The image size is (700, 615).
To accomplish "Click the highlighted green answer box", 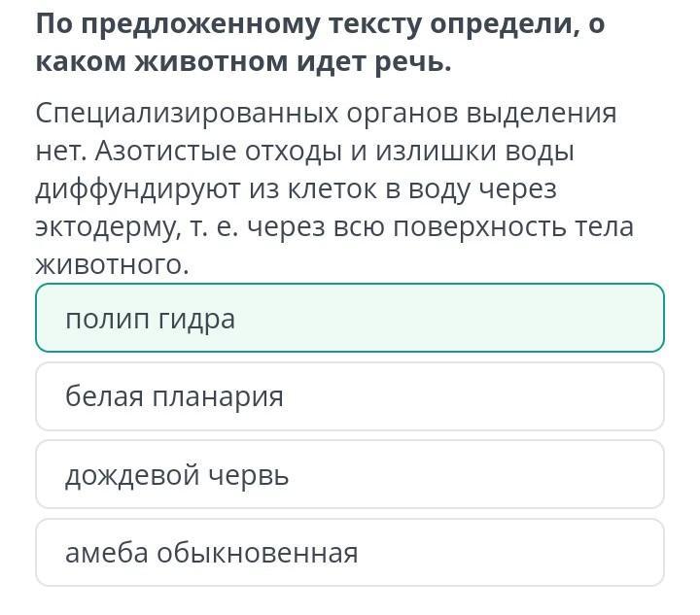I will [349, 319].
